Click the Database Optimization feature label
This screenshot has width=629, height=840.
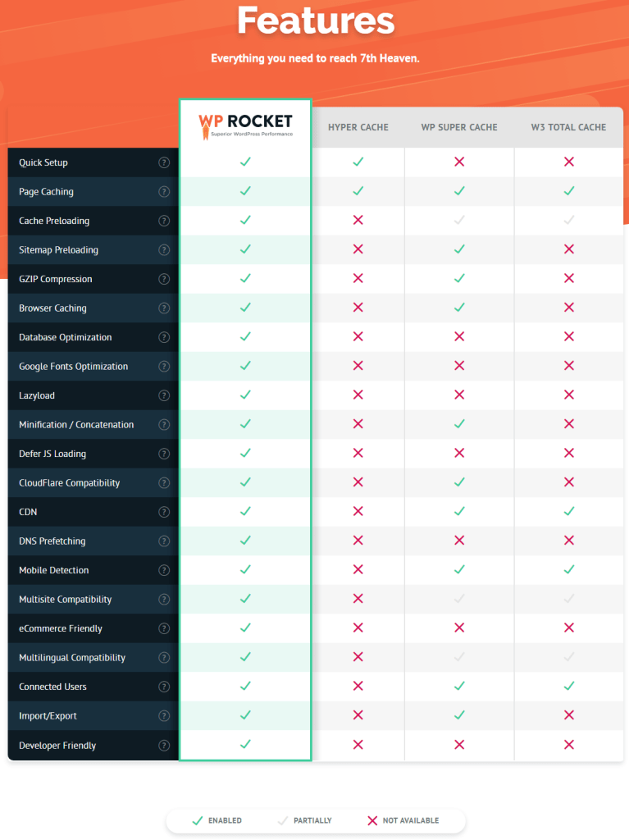point(66,337)
